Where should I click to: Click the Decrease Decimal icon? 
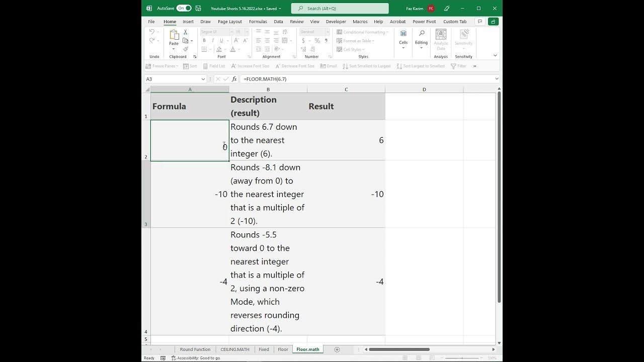(x=313, y=49)
